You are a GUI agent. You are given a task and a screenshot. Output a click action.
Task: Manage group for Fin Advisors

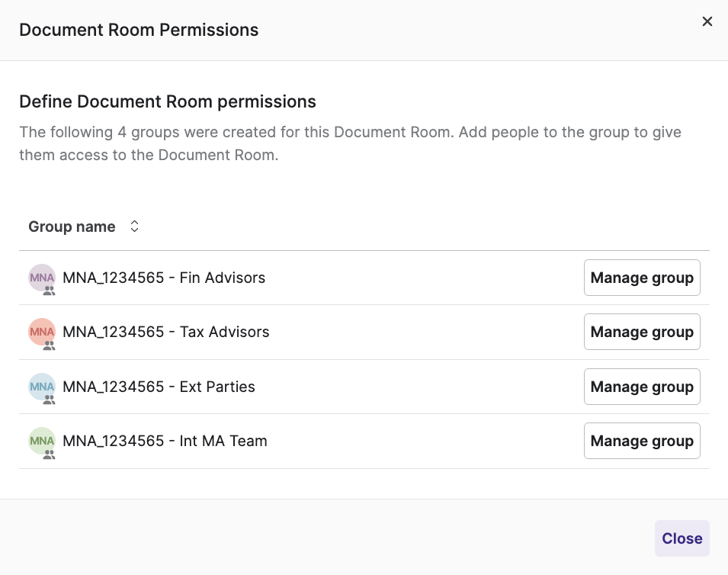tap(642, 278)
